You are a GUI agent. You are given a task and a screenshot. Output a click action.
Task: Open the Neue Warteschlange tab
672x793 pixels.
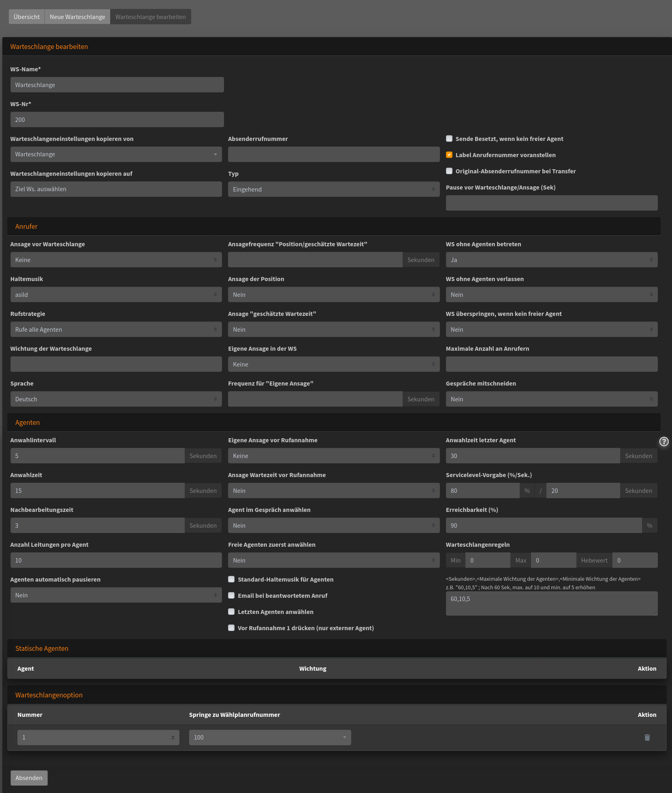coord(77,17)
